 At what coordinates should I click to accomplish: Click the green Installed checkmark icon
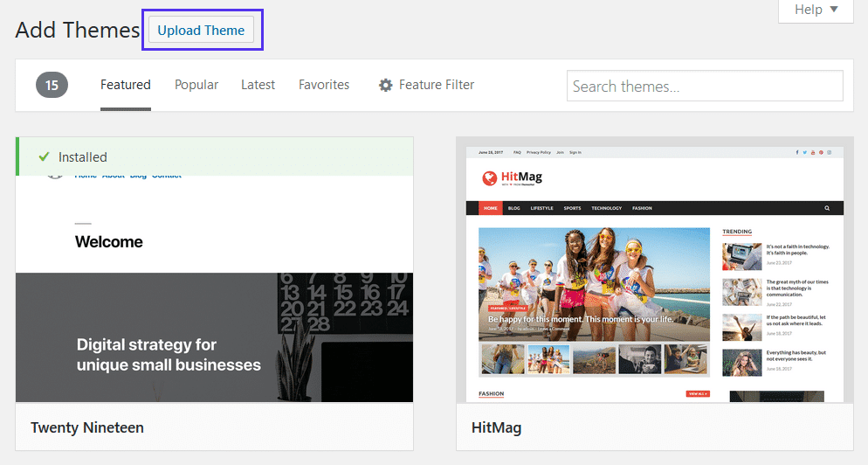44,156
